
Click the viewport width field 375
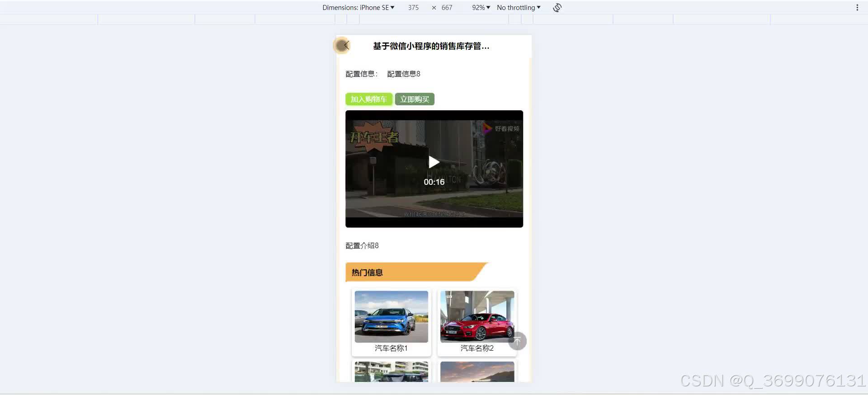click(x=413, y=8)
